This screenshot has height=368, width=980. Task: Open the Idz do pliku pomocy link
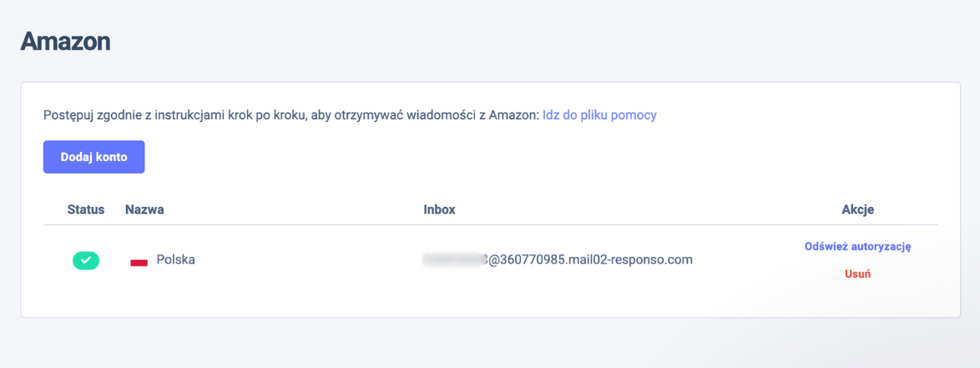pyautogui.click(x=599, y=115)
